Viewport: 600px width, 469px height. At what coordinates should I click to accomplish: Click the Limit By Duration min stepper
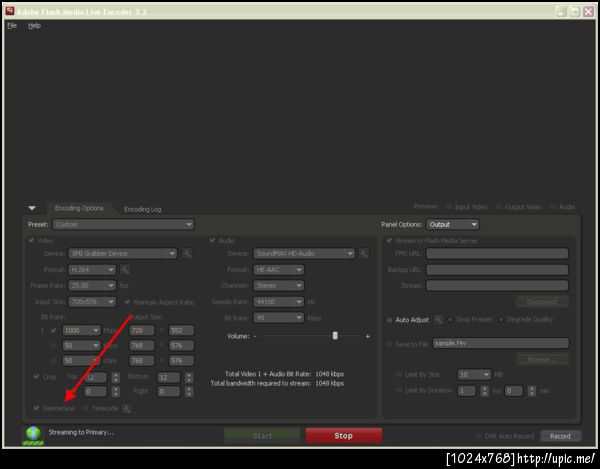[x=532, y=391]
